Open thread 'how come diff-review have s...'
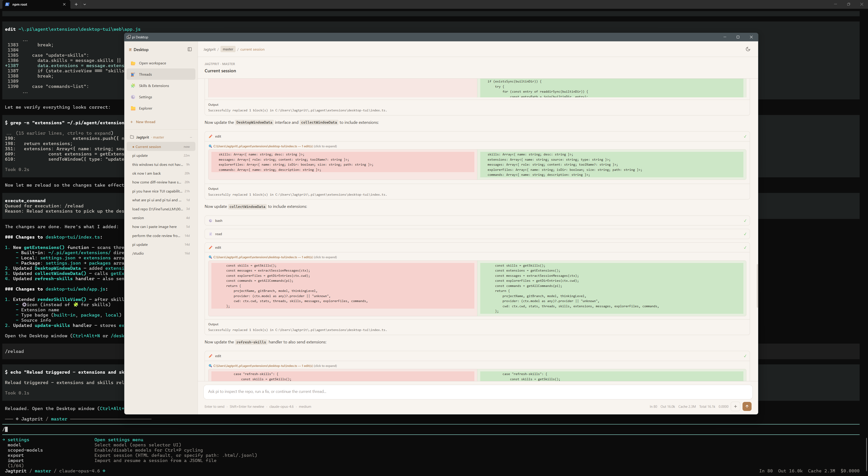 161,182
